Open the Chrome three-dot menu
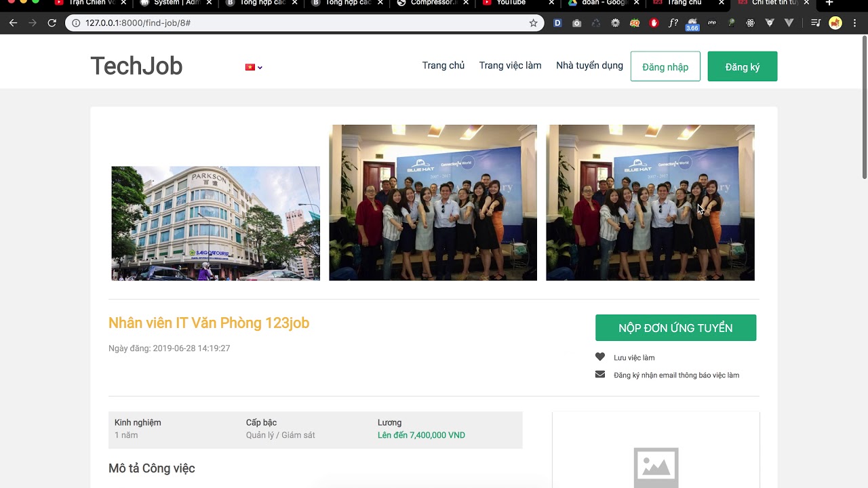Image resolution: width=868 pixels, height=488 pixels. (x=854, y=23)
